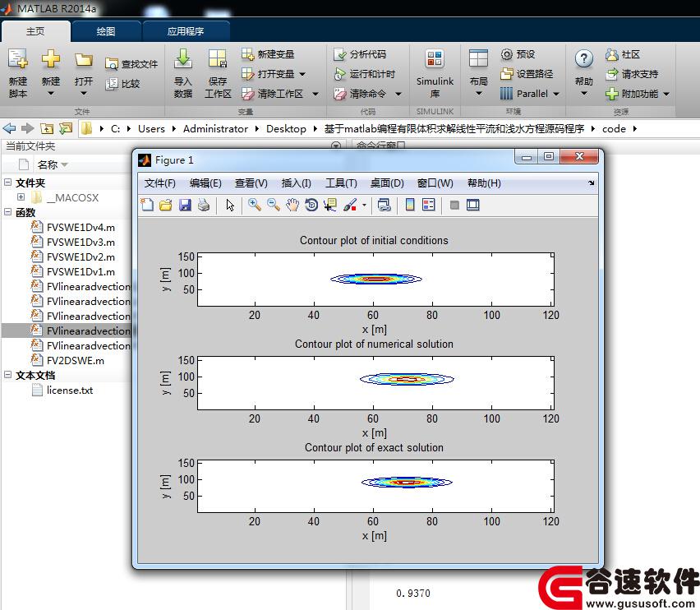Image resolution: width=700 pixels, height=610 pixels.
Task: Toggle the Brush data tool in Figure 1
Action: (x=350, y=205)
